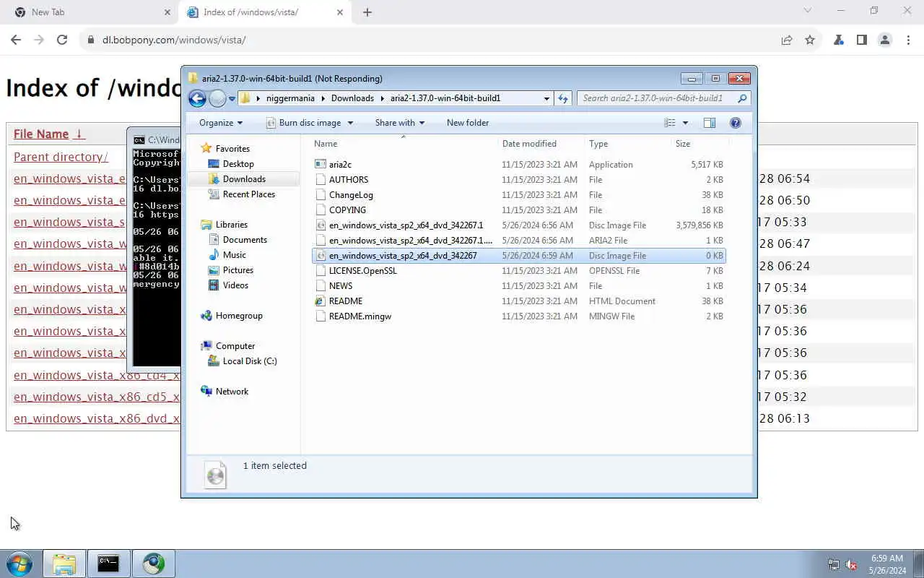Click Burn disc image button
The width and height of the screenshot is (924, 578).
303,123
